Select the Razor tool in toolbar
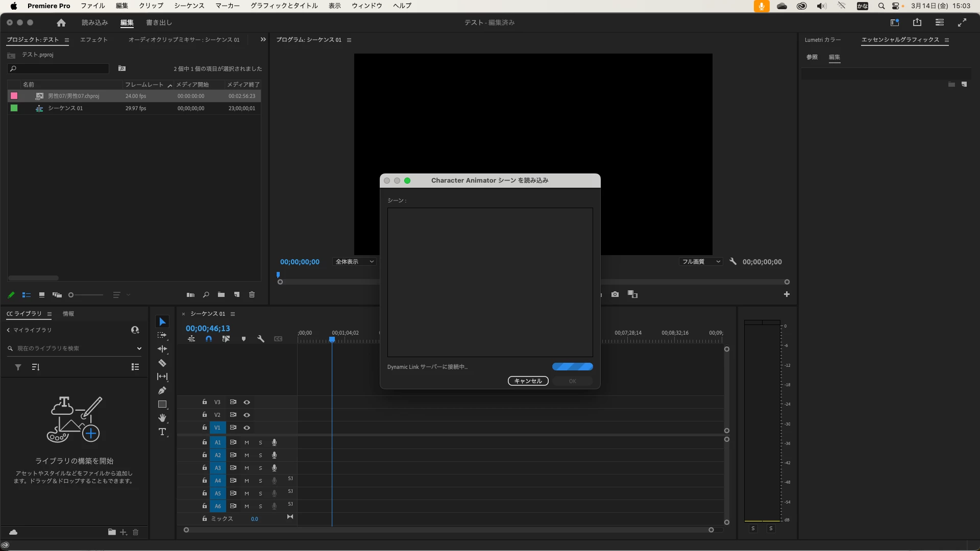 [x=162, y=363]
